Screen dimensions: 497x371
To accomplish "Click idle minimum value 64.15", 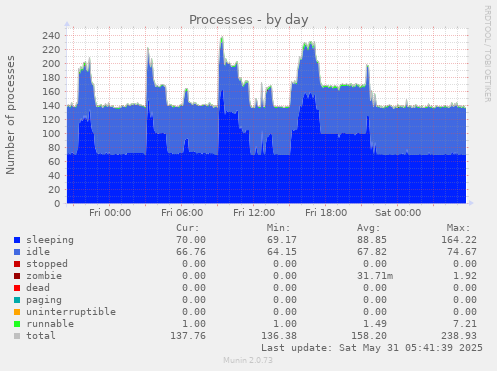I will coord(282,252).
